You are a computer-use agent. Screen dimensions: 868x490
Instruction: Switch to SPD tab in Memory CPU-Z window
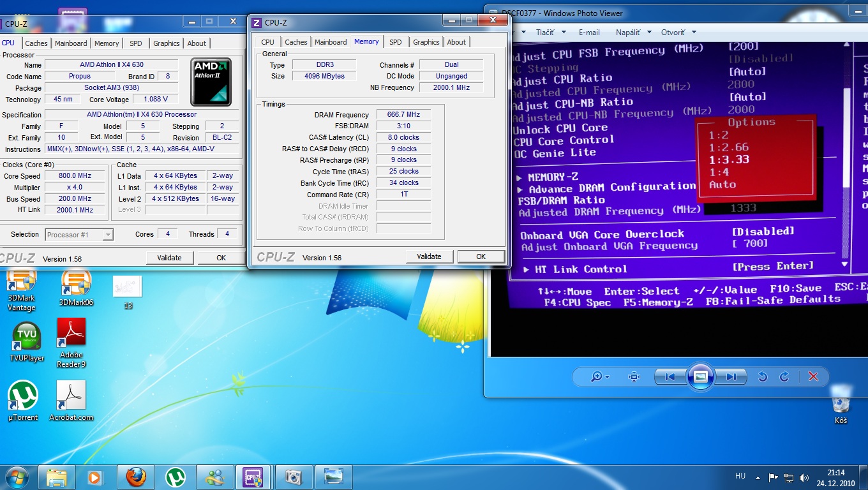click(x=396, y=42)
